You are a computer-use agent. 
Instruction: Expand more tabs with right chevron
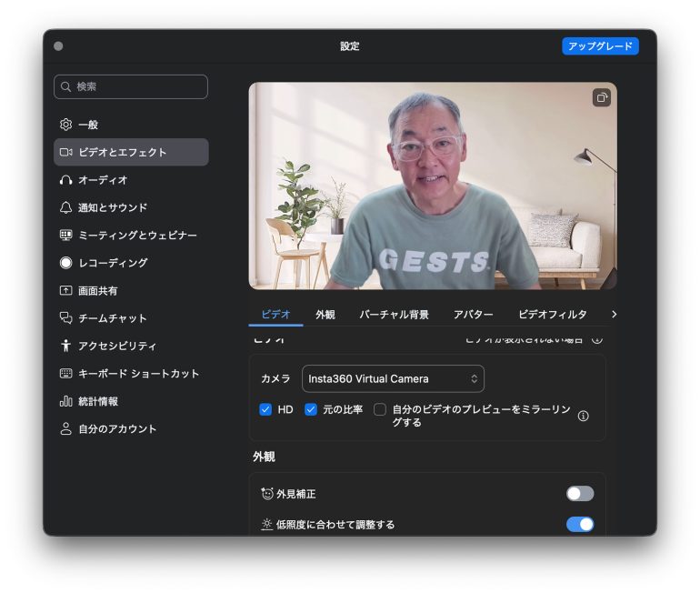click(614, 314)
